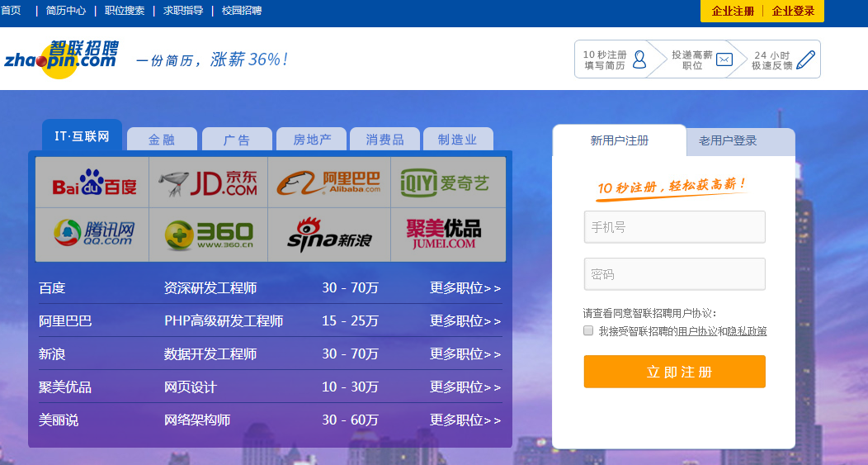Viewport: 868px width, 465px height.
Task: Open 更多职位 for 新浪 row
Action: pyautogui.click(x=465, y=354)
